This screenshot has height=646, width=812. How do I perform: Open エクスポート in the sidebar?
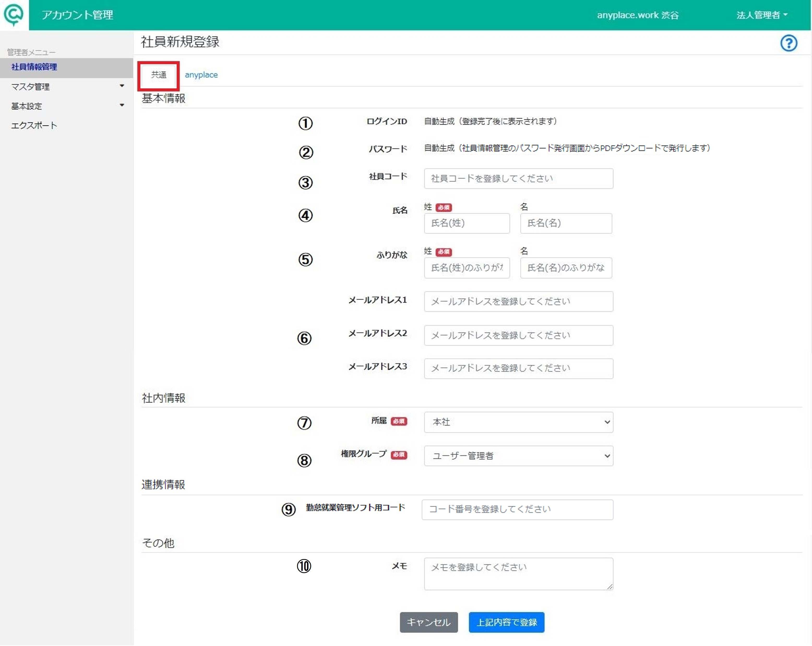pyautogui.click(x=34, y=126)
